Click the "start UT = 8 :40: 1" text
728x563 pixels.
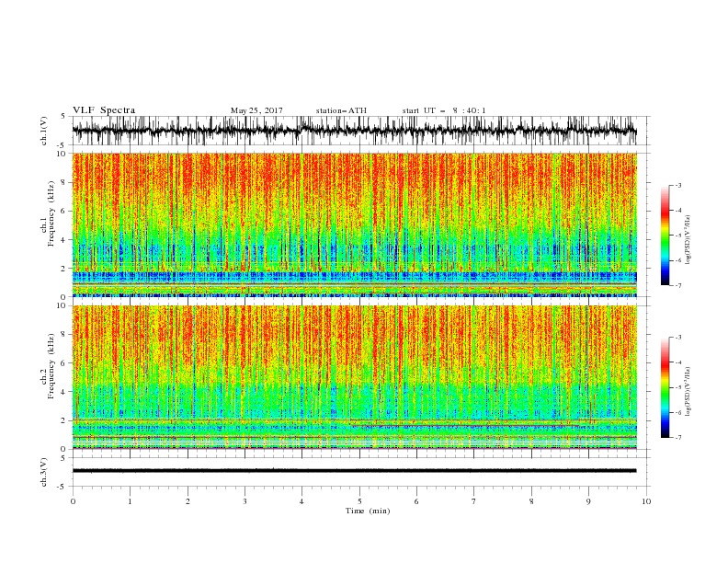tap(444, 110)
